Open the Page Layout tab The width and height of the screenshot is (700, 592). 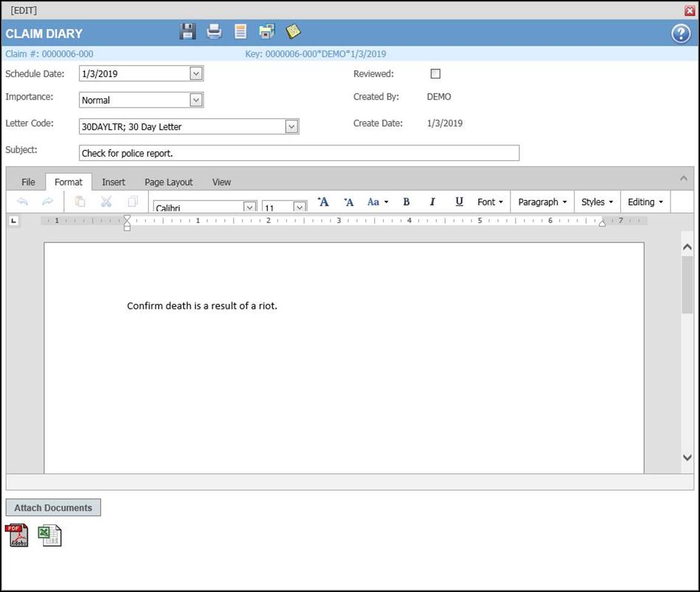[168, 182]
